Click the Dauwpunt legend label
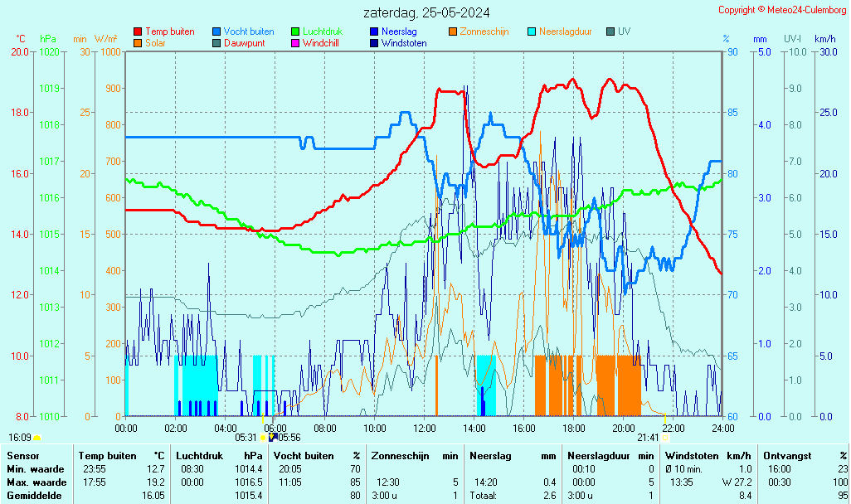Viewport: 851px width, 504px height. (243, 42)
